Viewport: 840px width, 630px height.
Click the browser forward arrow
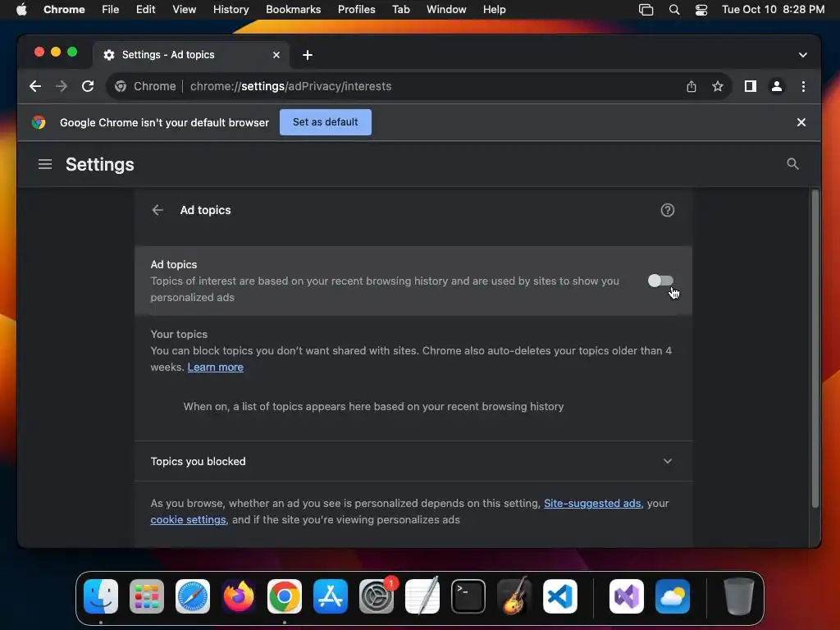click(x=62, y=86)
